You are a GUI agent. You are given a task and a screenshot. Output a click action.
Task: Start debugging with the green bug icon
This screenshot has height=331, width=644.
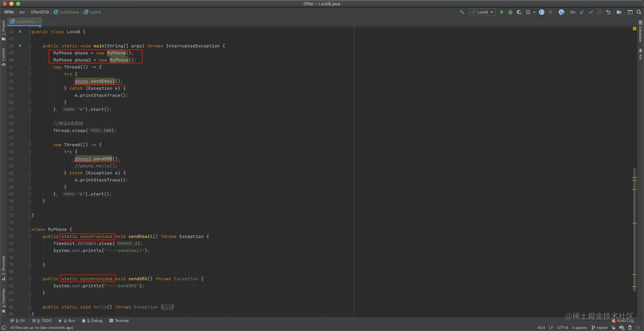(510, 12)
